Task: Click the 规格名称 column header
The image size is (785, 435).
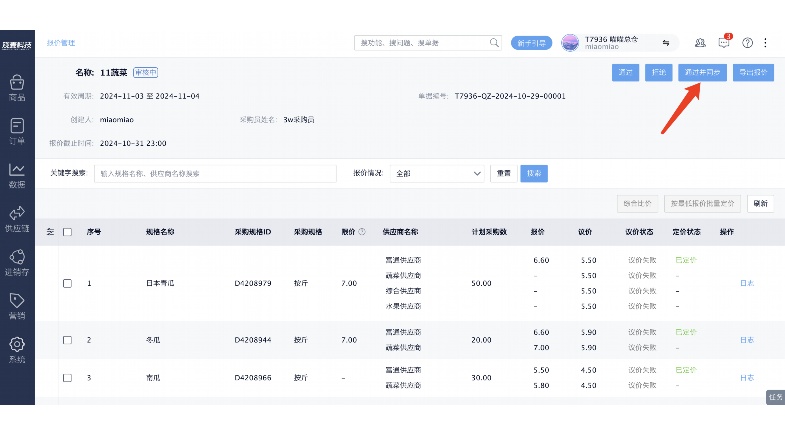Action: coord(160,232)
